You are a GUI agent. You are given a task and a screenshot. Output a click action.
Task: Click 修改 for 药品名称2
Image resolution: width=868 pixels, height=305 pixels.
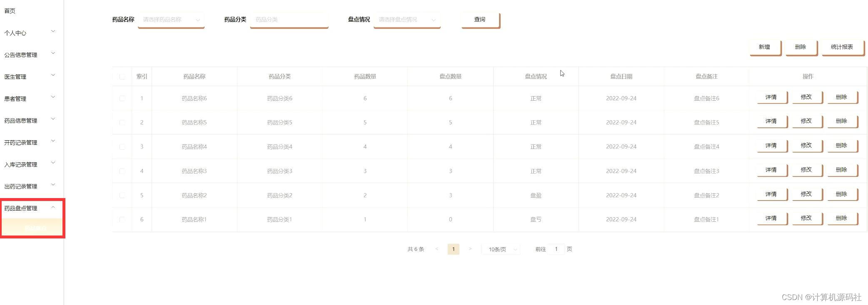tap(807, 194)
